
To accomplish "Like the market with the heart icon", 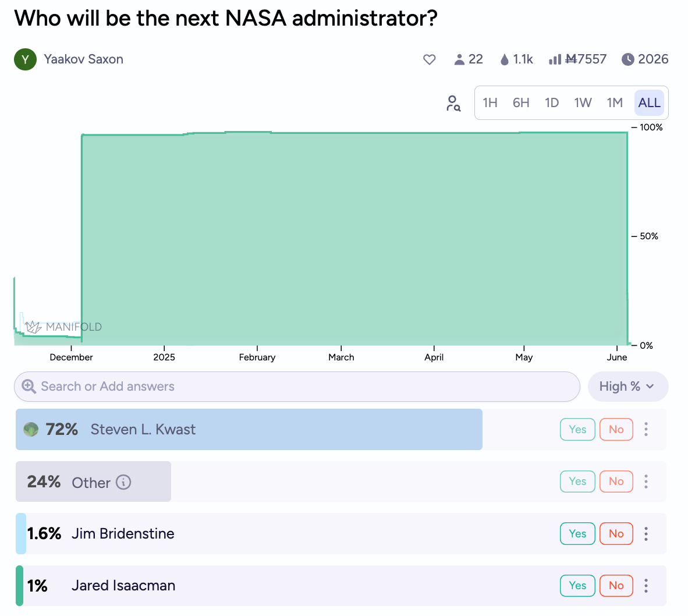I will click(x=429, y=59).
